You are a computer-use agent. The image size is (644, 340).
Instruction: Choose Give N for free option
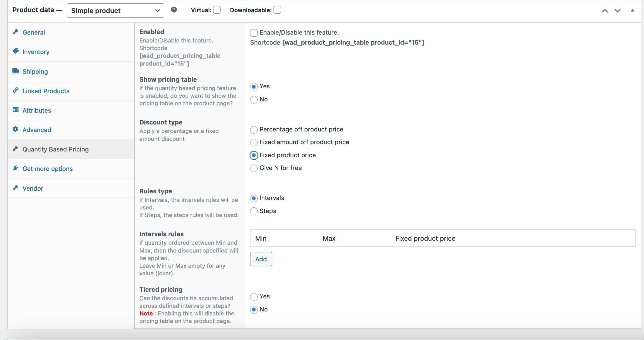pyautogui.click(x=254, y=168)
